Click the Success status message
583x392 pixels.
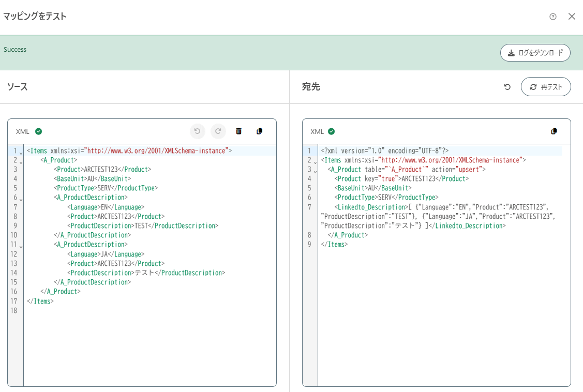tap(15, 50)
